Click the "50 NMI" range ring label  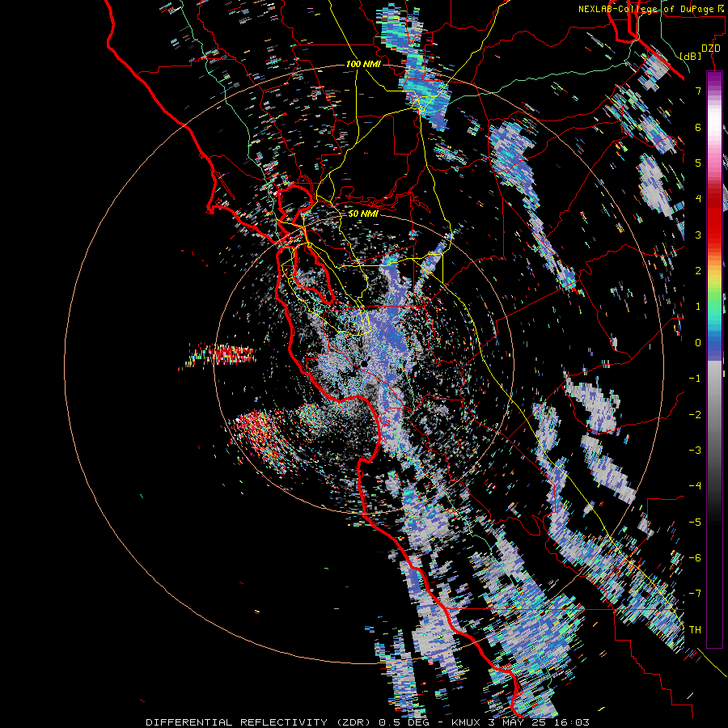[363, 214]
